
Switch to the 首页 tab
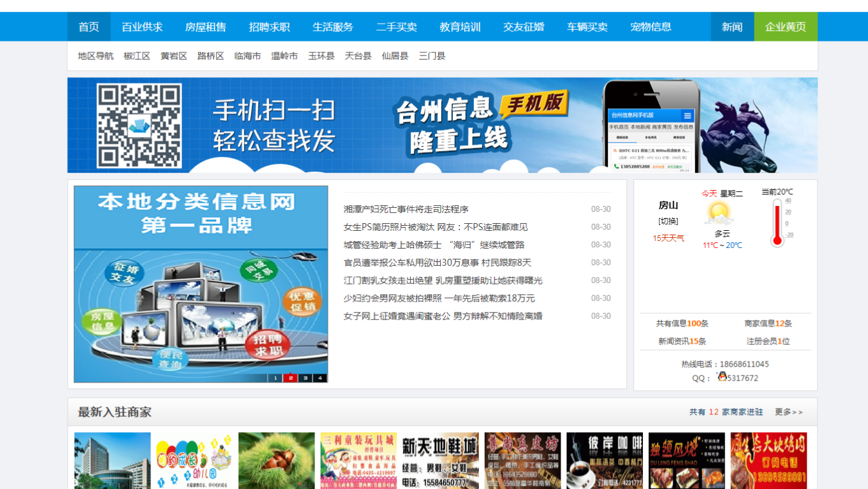point(89,26)
